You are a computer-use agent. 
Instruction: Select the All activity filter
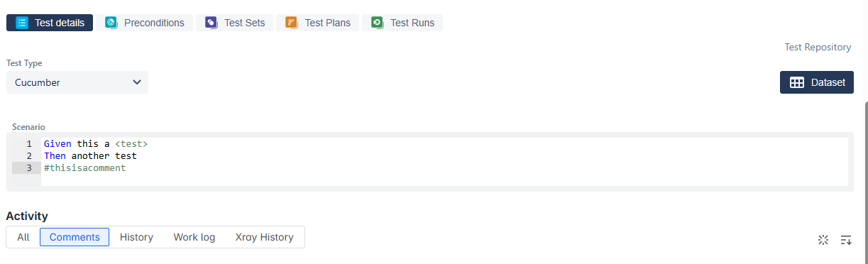pyautogui.click(x=23, y=237)
